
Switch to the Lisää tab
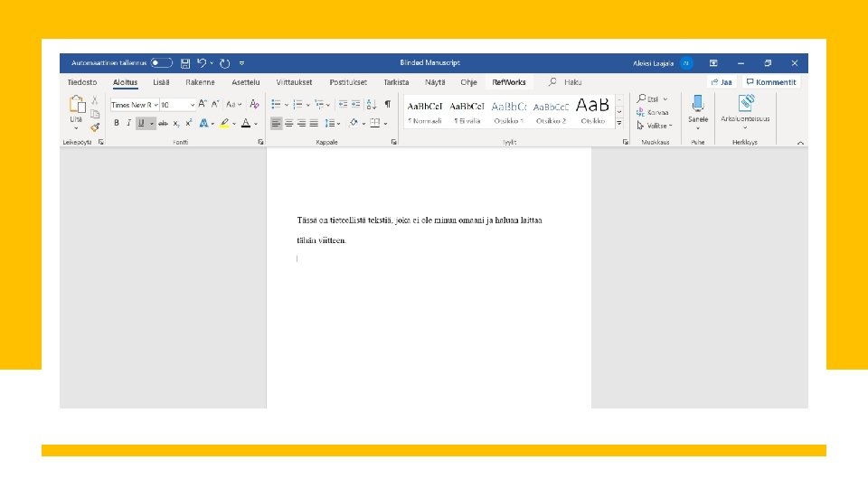pyautogui.click(x=161, y=82)
